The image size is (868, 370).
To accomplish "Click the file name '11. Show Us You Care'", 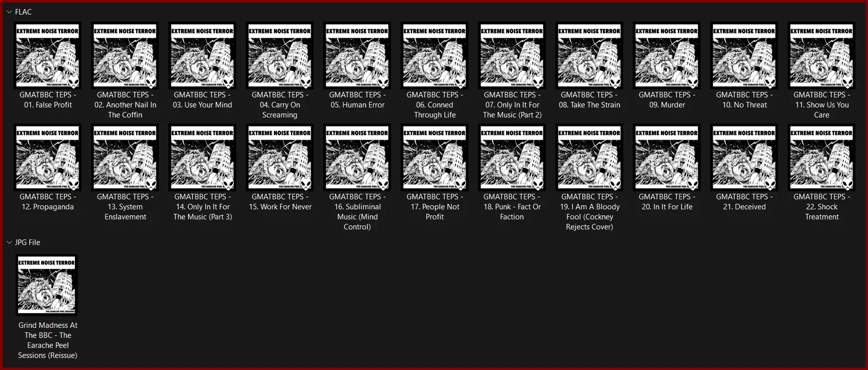I will [822, 105].
